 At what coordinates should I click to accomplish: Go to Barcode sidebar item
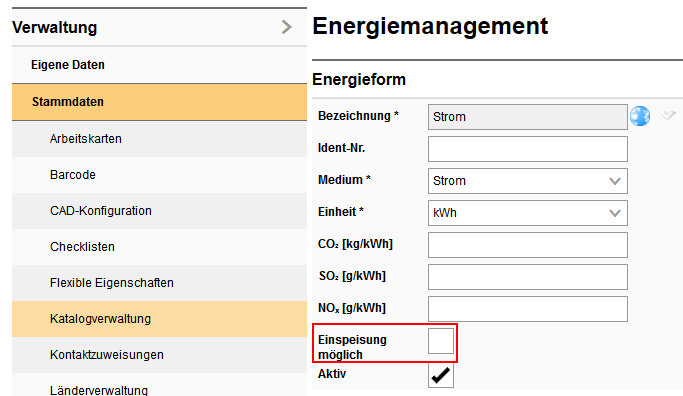coord(159,175)
